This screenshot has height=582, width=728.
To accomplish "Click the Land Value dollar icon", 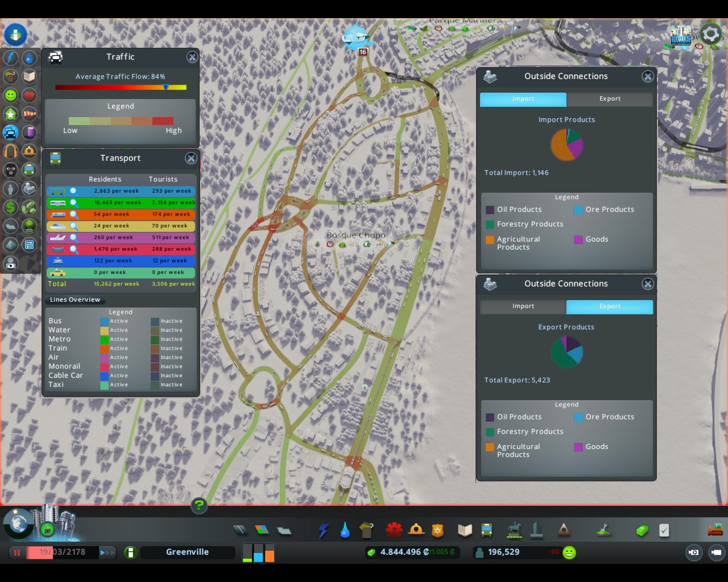I will point(11,207).
